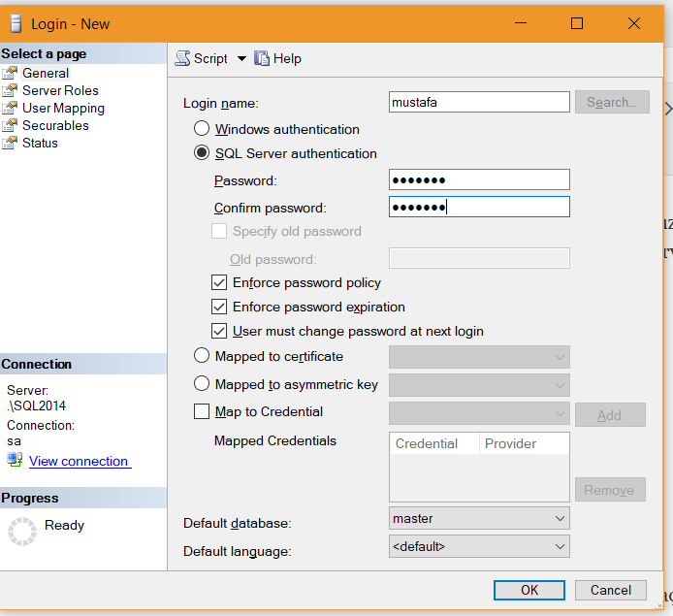Close the Login - New dialog
The width and height of the screenshot is (673, 616).
[x=634, y=23]
